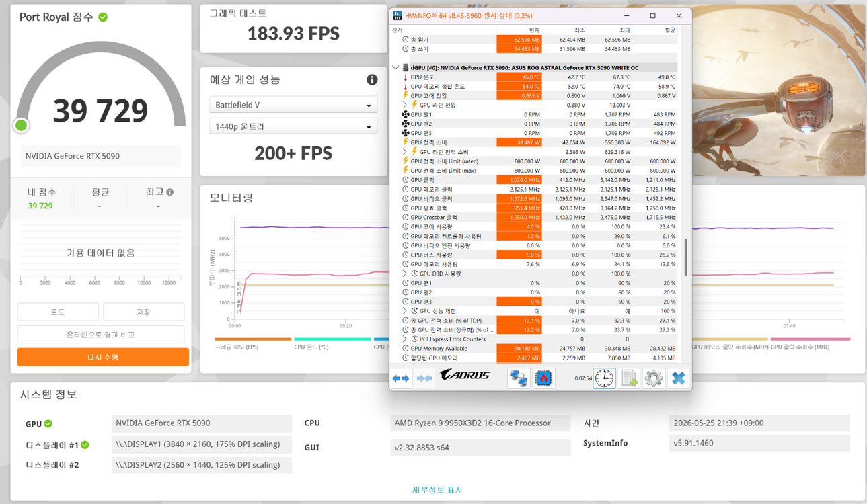Click the green check beside 디스플레이 #1
The width and height of the screenshot is (867, 504).
pyautogui.click(x=85, y=445)
